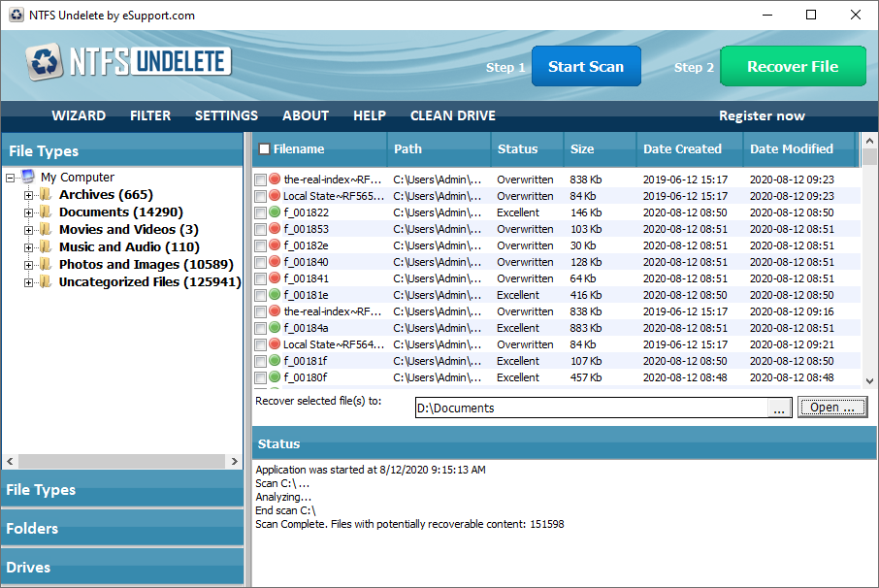The width and height of the screenshot is (879, 588).
Task: Sort by the Status column header
Action: 527,149
